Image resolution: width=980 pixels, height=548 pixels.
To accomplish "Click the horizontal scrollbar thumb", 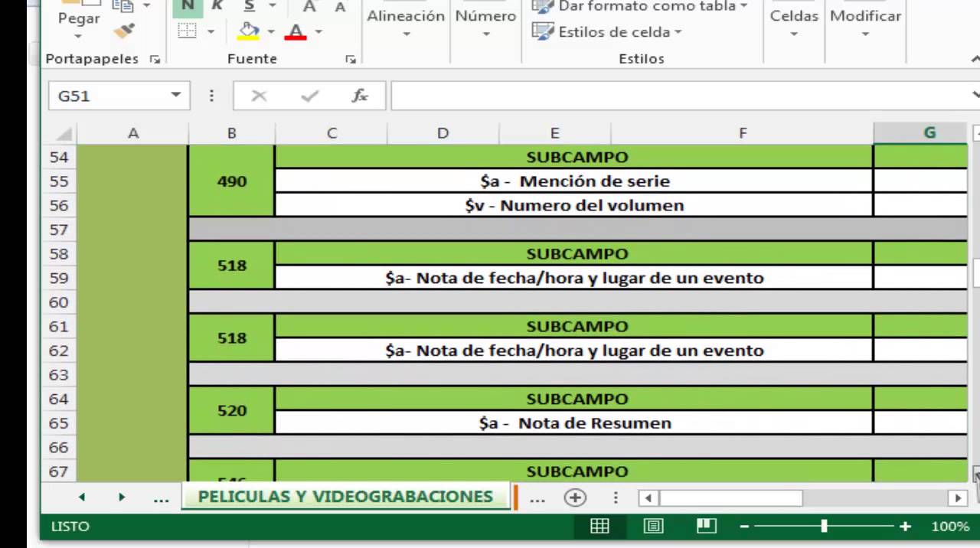I will [x=731, y=498].
